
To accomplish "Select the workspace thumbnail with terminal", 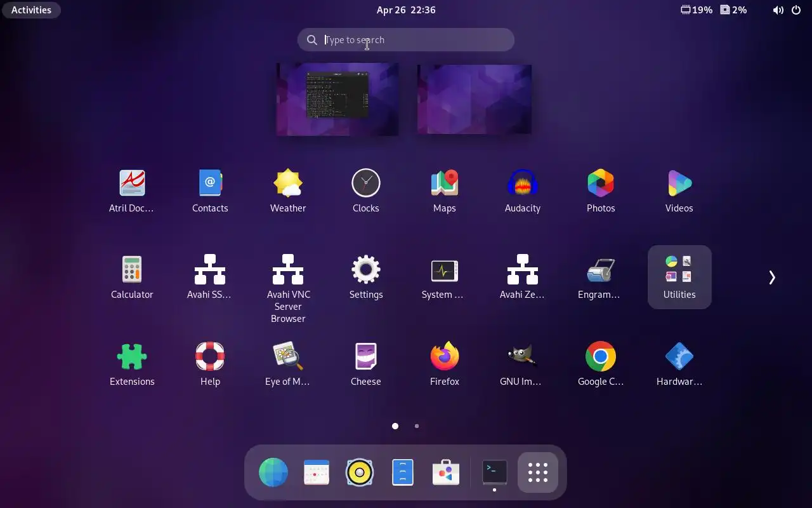I will (337, 99).
